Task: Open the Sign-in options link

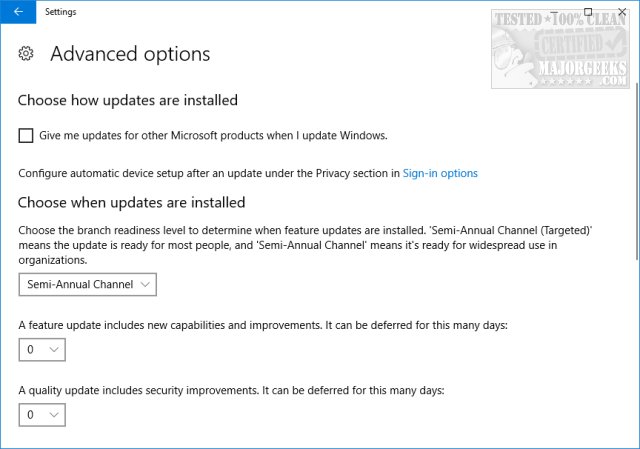Action: point(440,173)
